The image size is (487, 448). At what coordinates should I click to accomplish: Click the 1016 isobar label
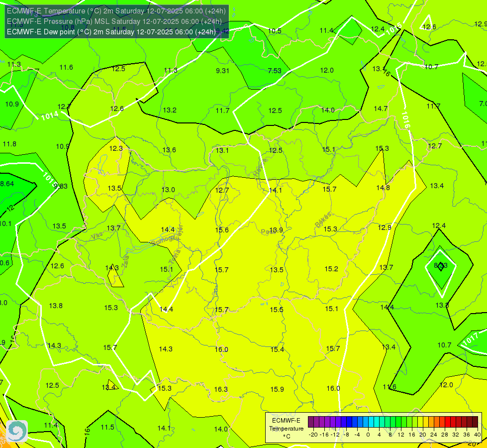click(405, 120)
